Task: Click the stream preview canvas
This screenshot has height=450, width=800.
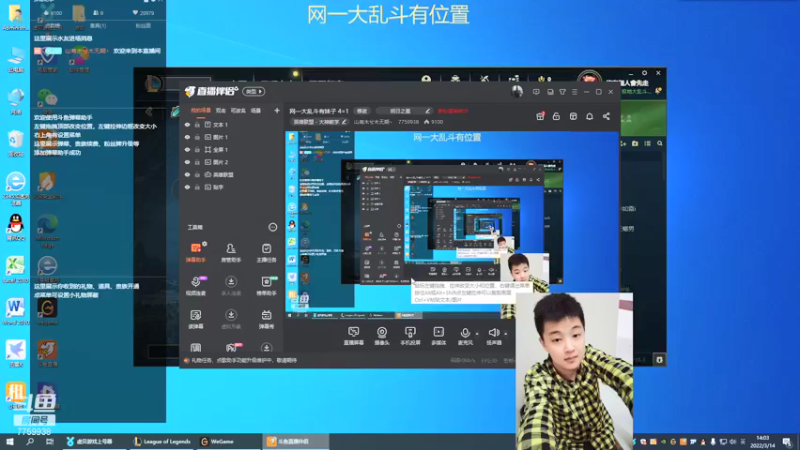Action: tap(452, 221)
